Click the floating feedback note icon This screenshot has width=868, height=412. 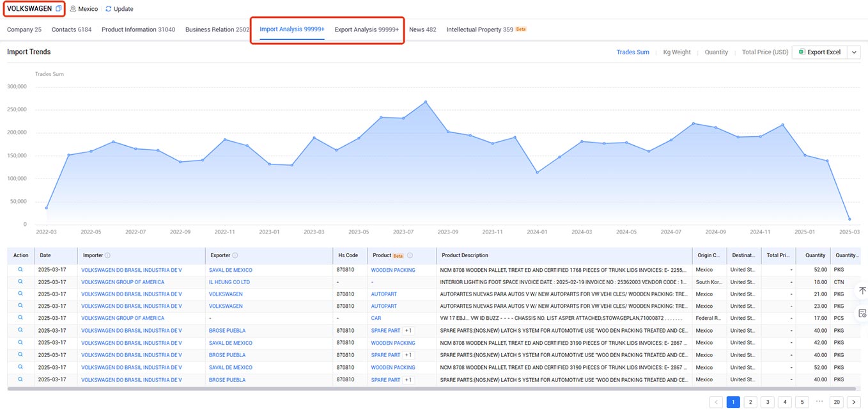[x=861, y=313]
